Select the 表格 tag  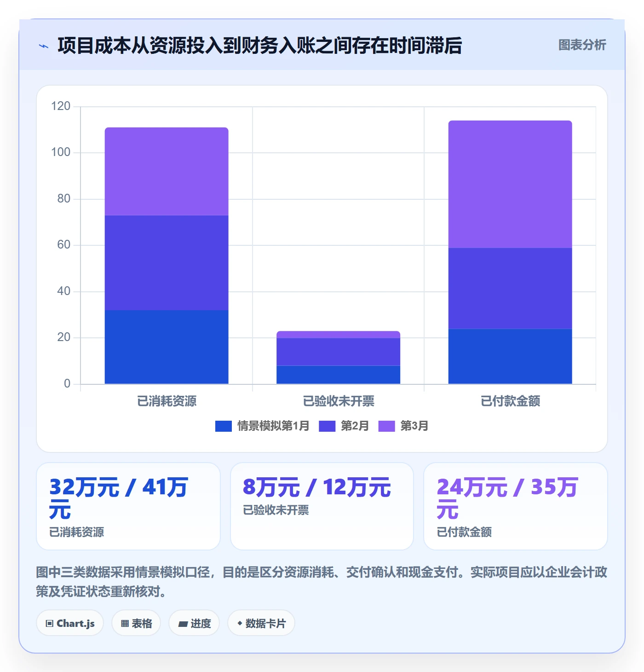click(x=136, y=623)
